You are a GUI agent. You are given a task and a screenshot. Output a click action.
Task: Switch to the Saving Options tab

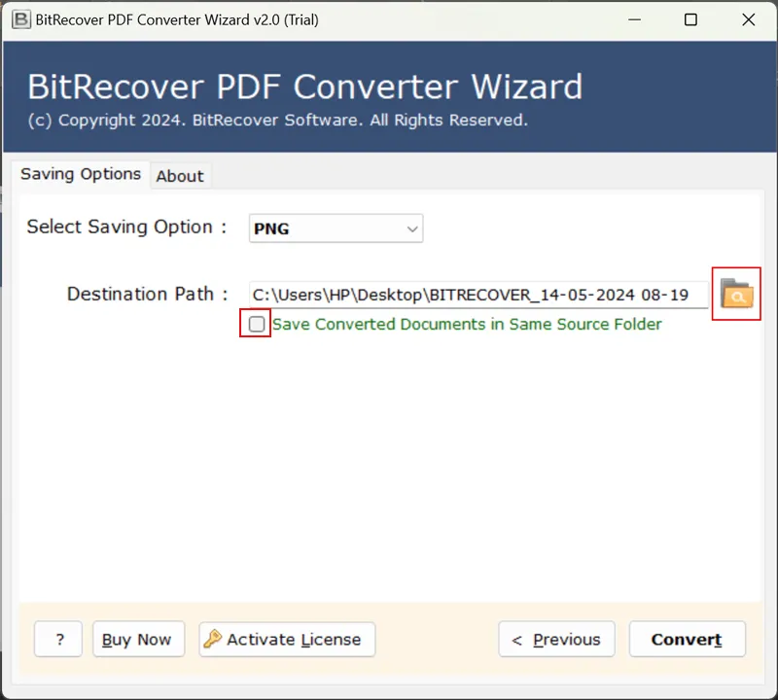click(81, 175)
